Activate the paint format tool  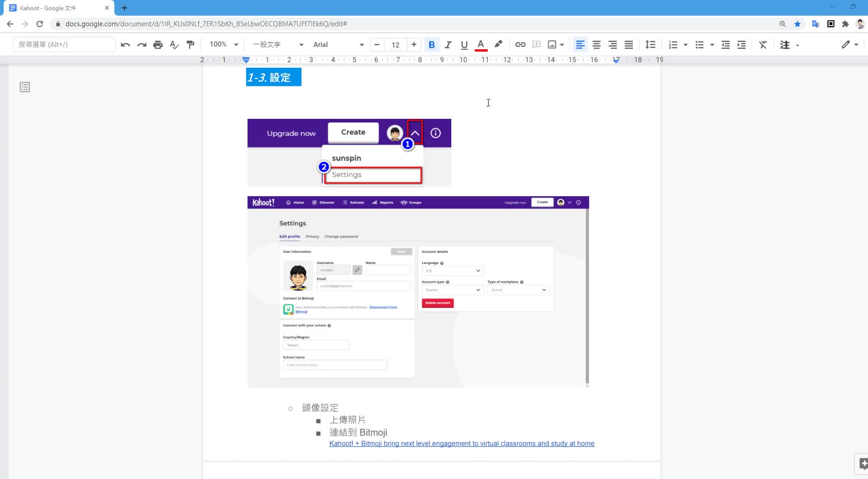[190, 44]
